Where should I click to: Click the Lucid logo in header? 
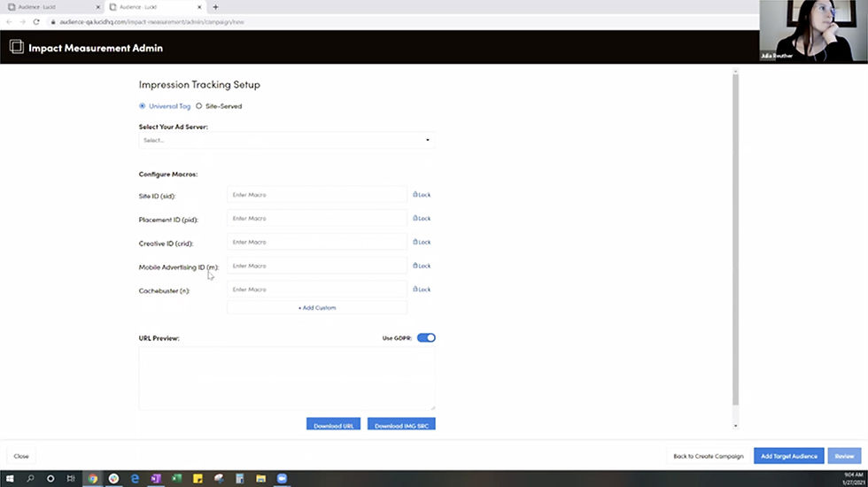17,46
